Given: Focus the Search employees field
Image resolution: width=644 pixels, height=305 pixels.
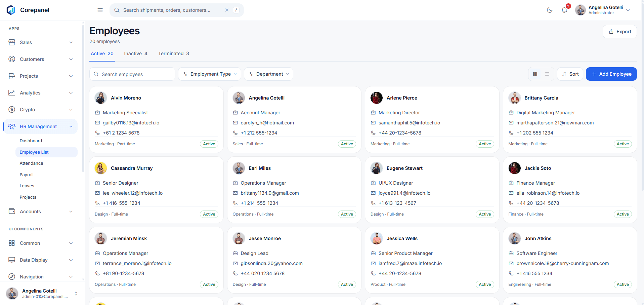Looking at the screenshot, I should click(132, 74).
